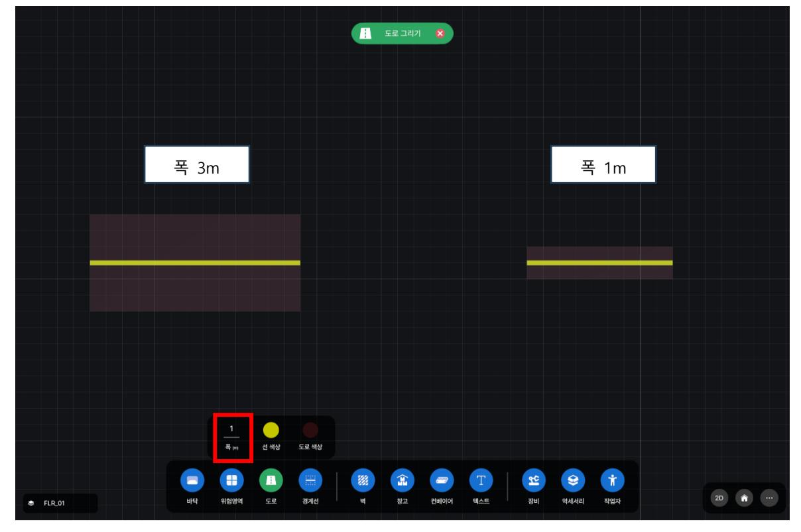This screenshot has width=801, height=532.
Task: Select the 바닥 (floor) tool
Action: point(192,480)
